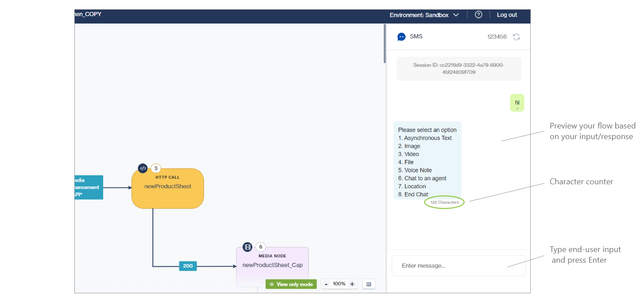Click the canvas vertical scrollbar
Image resolution: width=644 pixels, height=303 pixels.
point(385,43)
